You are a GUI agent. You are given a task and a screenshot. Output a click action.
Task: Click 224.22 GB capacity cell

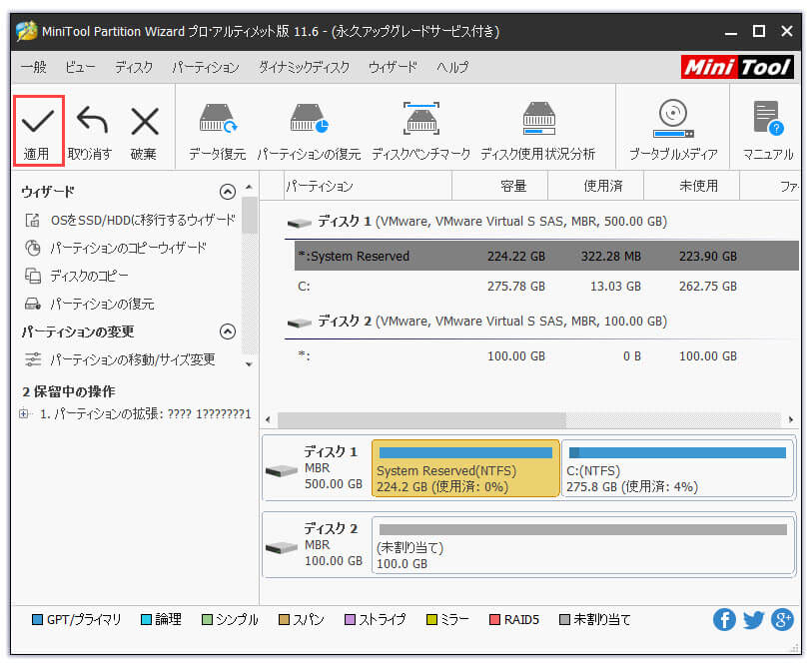click(515, 257)
